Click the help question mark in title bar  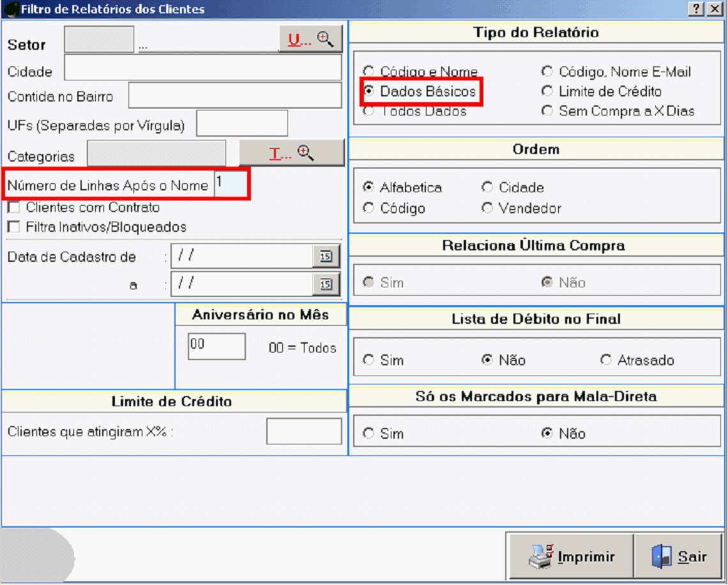[696, 9]
